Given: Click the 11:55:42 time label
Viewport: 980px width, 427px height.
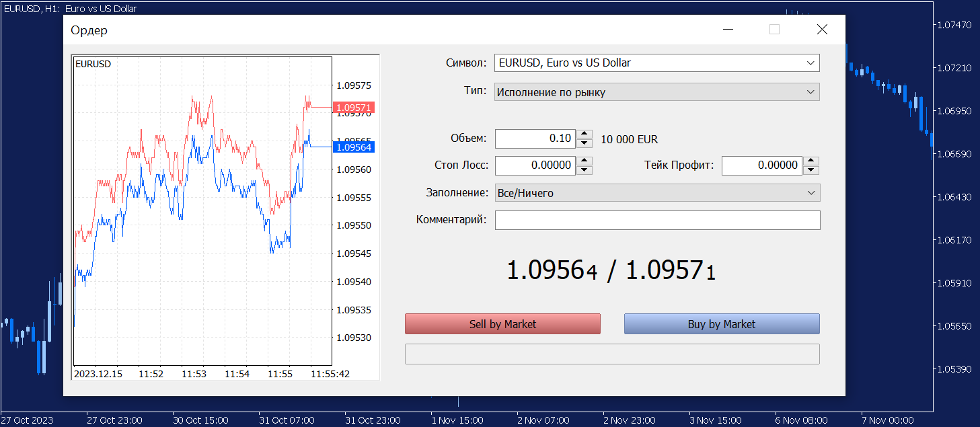Looking at the screenshot, I should 330,374.
